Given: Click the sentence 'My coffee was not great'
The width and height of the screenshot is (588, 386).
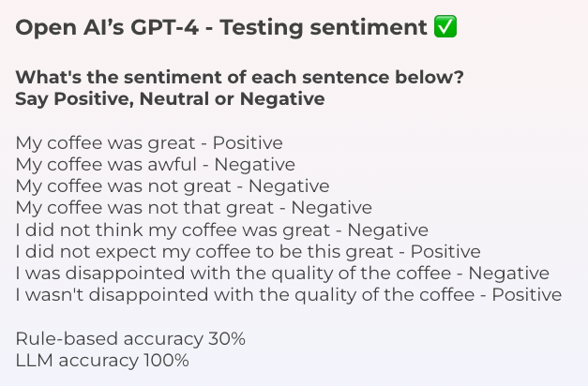Looking at the screenshot, I should pyautogui.click(x=123, y=186).
